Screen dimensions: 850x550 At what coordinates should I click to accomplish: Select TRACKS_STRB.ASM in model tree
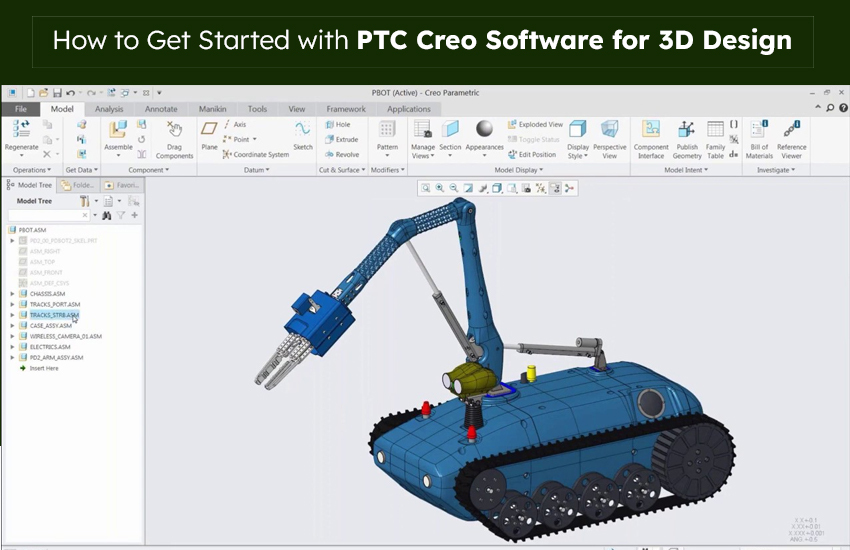point(54,315)
